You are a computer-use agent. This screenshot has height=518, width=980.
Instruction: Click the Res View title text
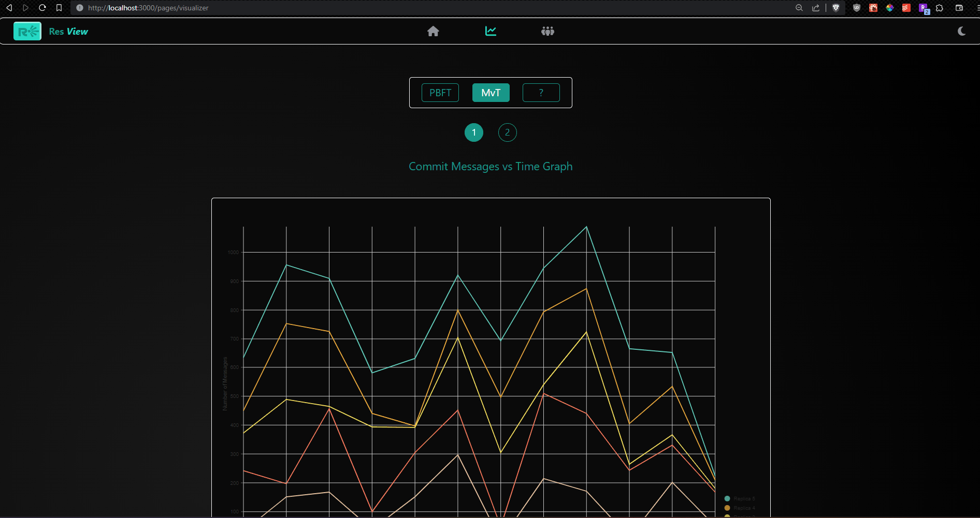click(x=68, y=32)
